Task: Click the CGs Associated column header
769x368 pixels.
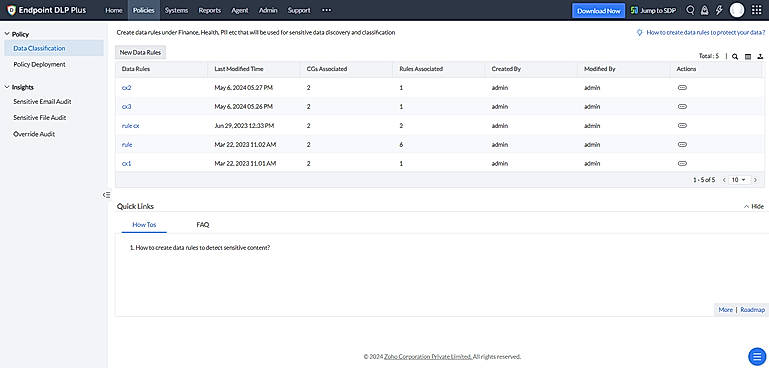Action: click(x=327, y=69)
